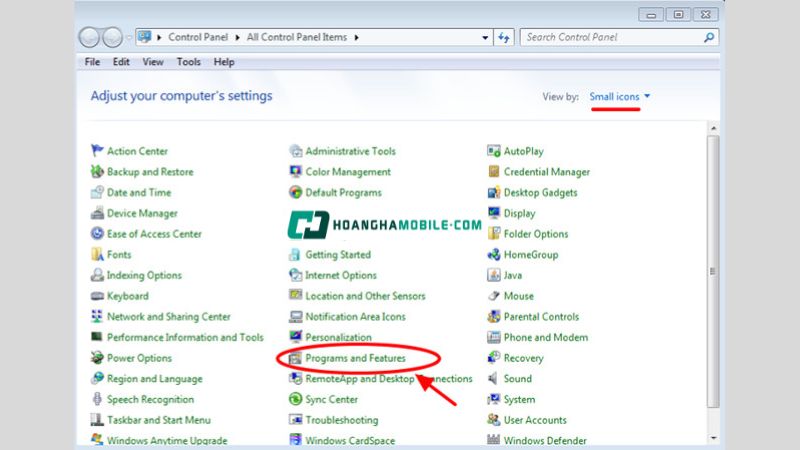Screen dimensions: 800x450
Task: Click the Java coffee cup icon
Action: 494,275
